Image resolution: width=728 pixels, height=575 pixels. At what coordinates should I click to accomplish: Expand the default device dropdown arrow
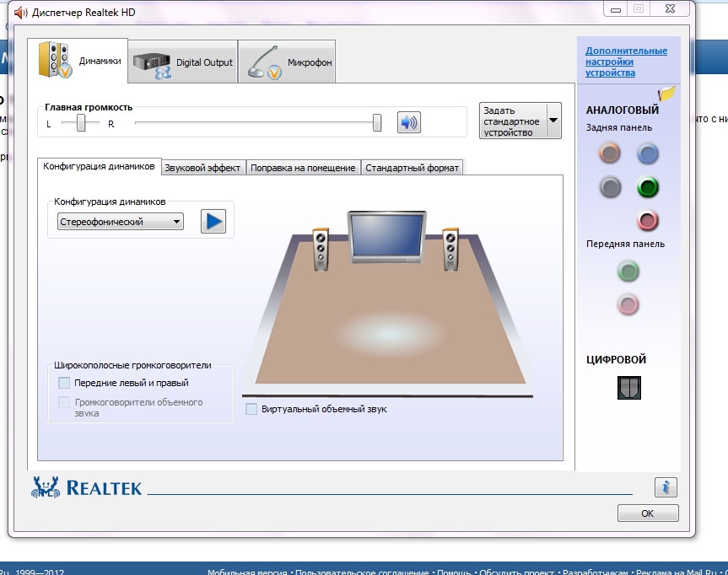click(x=554, y=121)
